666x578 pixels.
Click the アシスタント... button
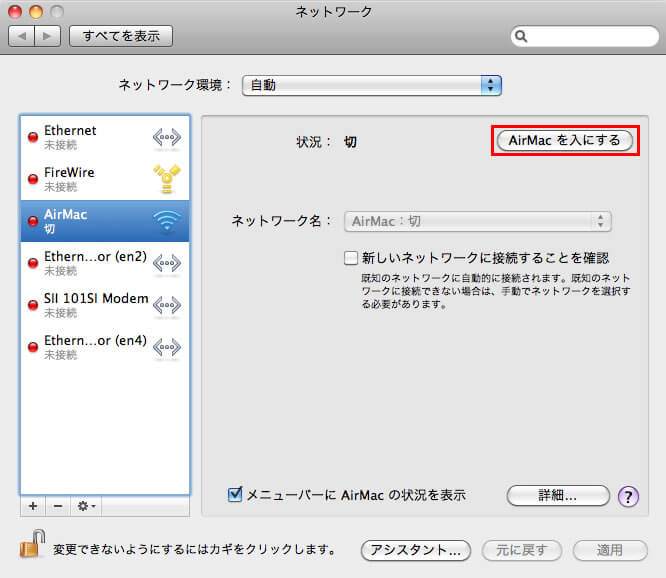point(415,550)
